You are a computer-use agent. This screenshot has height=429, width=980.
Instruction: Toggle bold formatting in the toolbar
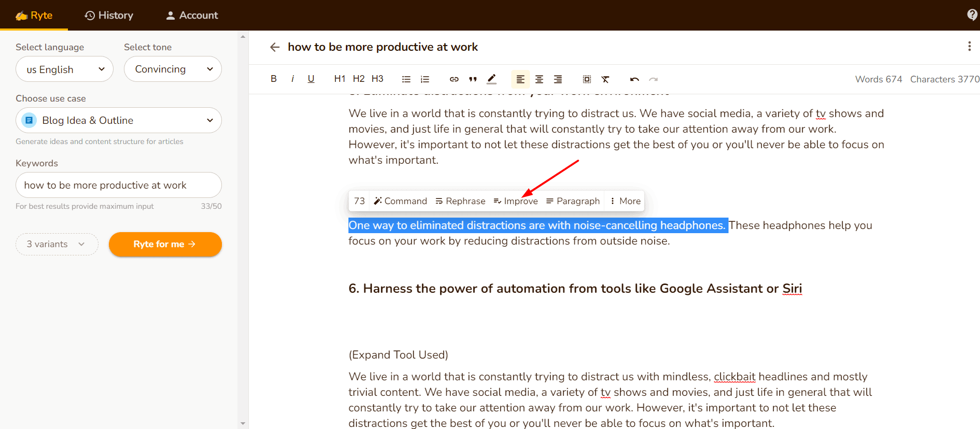coord(273,79)
